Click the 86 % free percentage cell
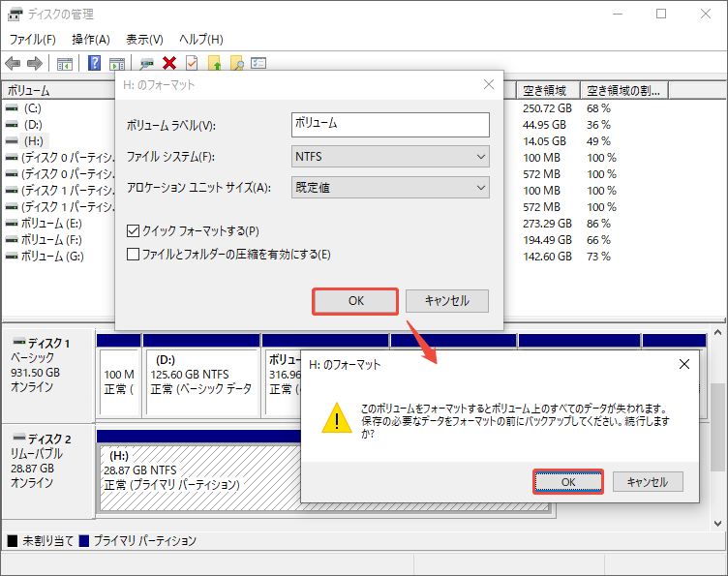Screen dimensions: 728x576 pos(598,224)
